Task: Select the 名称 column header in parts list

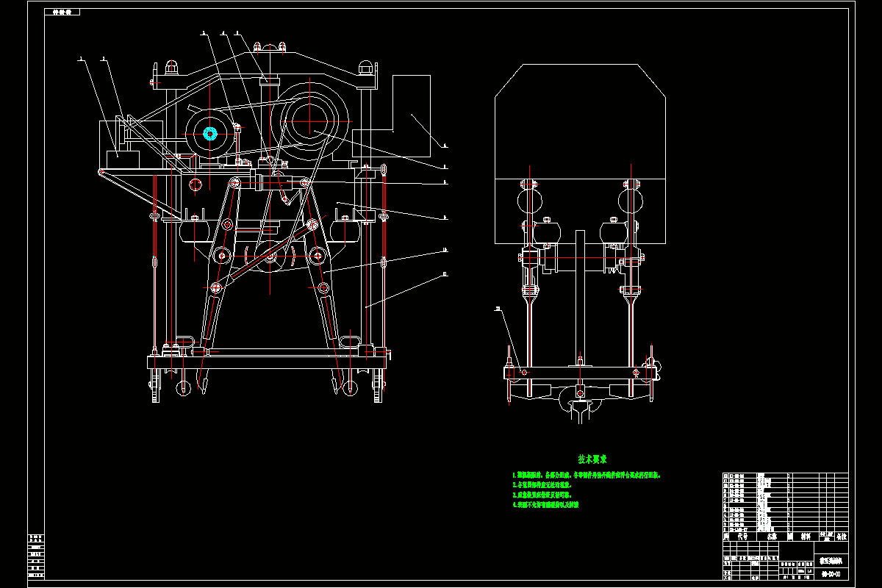Action: click(x=772, y=537)
